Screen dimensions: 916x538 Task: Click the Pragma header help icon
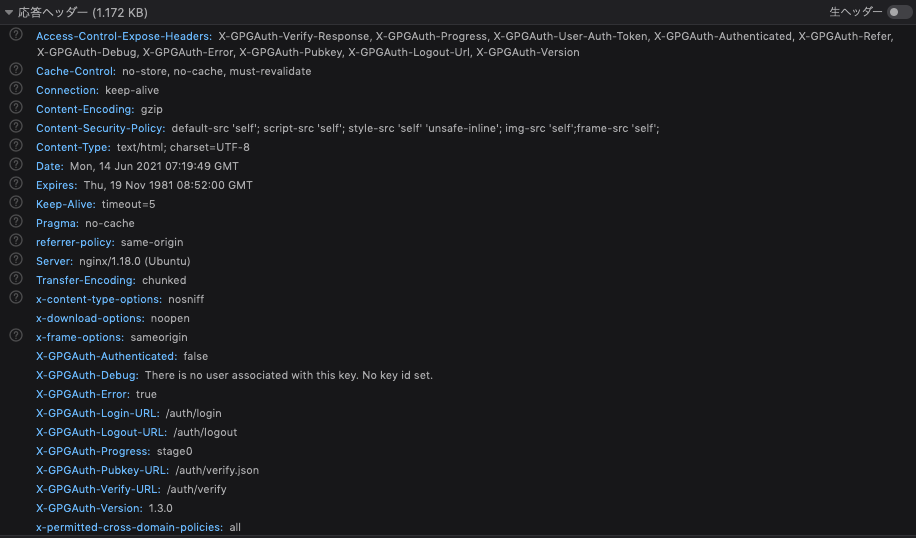click(16, 221)
